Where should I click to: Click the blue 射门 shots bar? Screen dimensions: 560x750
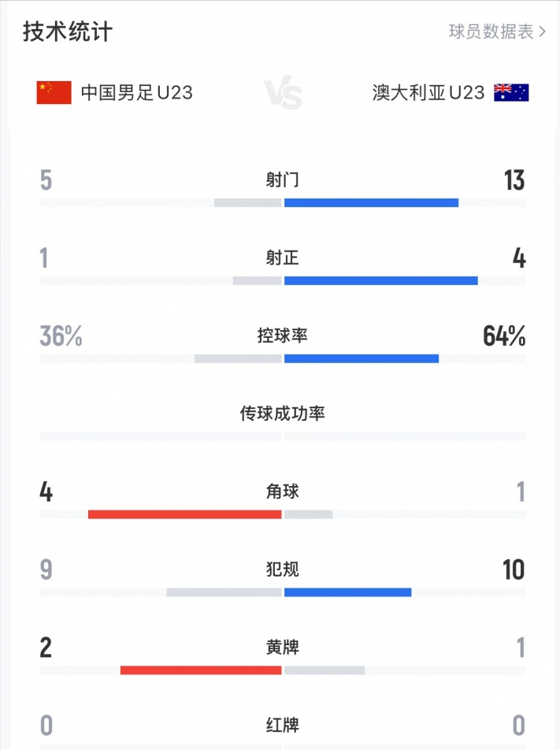click(x=371, y=202)
